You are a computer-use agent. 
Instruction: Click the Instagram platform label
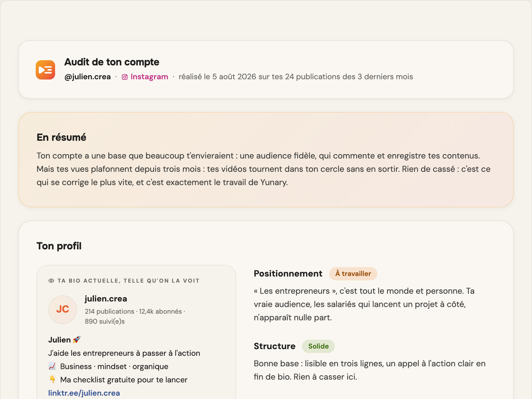tap(149, 77)
